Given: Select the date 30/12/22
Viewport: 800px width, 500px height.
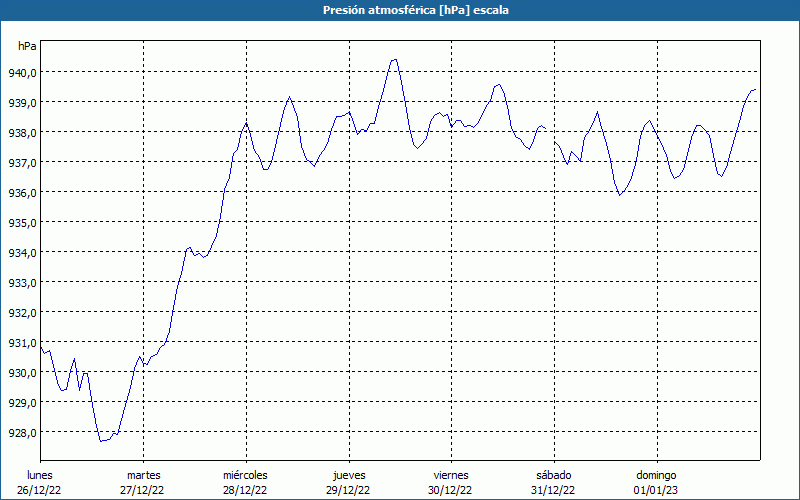Looking at the screenshot, I should point(450,490).
